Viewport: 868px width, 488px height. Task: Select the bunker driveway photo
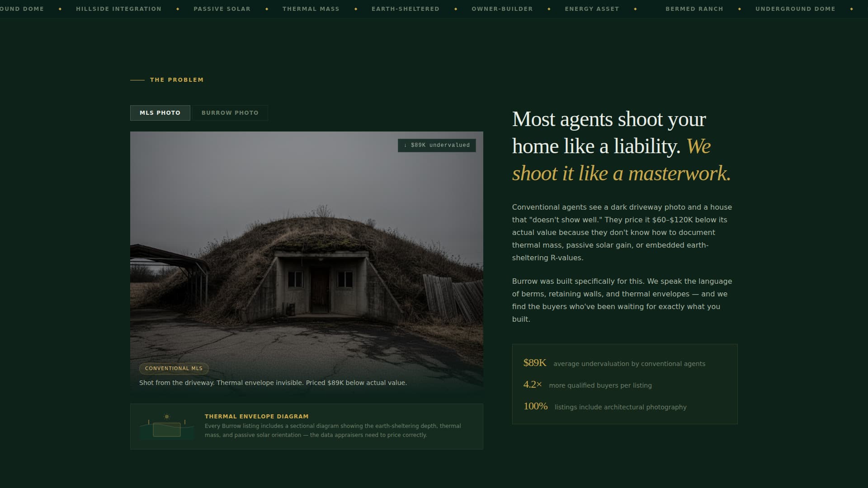(x=307, y=253)
